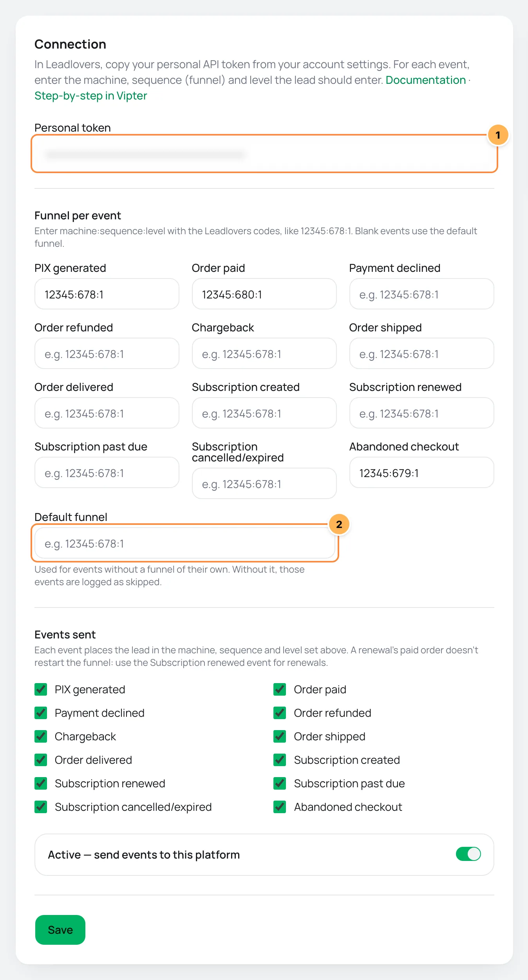Uncheck the Abandoned checkout event checkbox
The width and height of the screenshot is (528, 980).
[280, 807]
